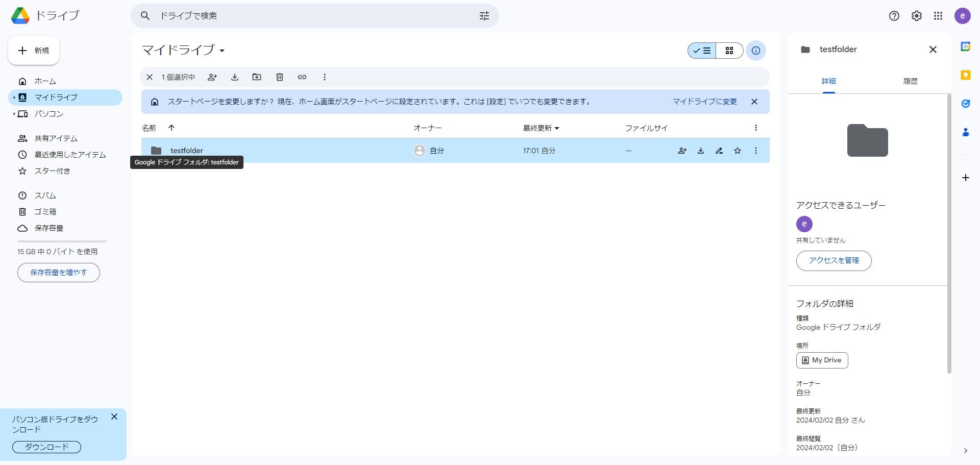Click the share icon in selection toolbar
Screen dimensions: 980x465
pos(212,77)
